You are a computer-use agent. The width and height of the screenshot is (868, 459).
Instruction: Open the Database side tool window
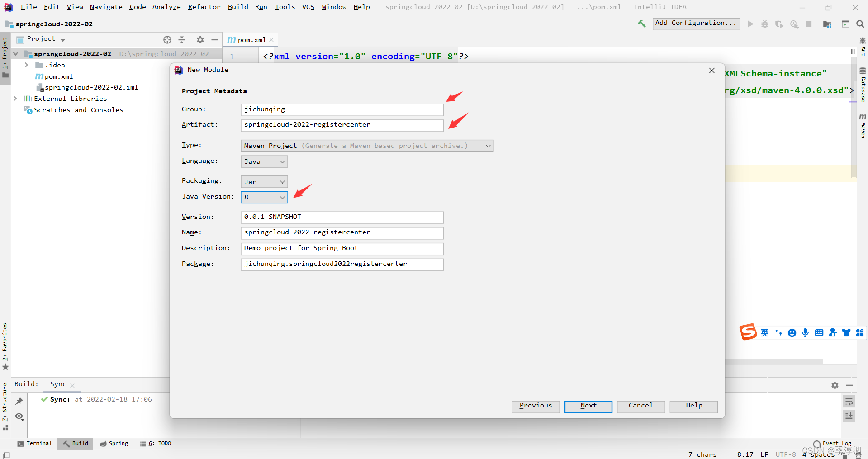coord(863,85)
